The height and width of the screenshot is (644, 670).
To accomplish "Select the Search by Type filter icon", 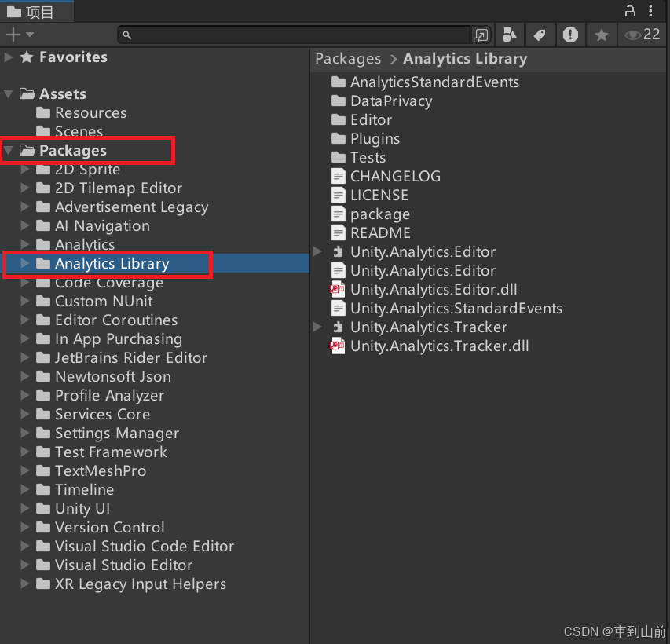I will point(509,35).
